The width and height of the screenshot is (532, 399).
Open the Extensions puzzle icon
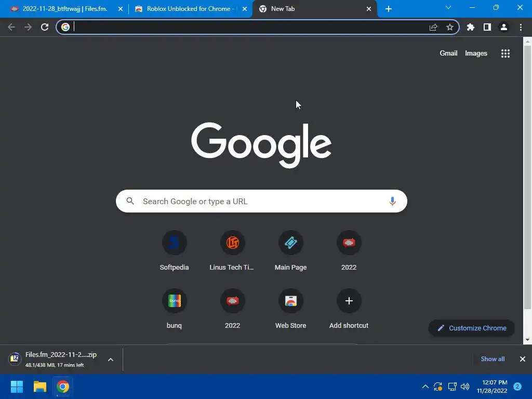[x=471, y=27]
